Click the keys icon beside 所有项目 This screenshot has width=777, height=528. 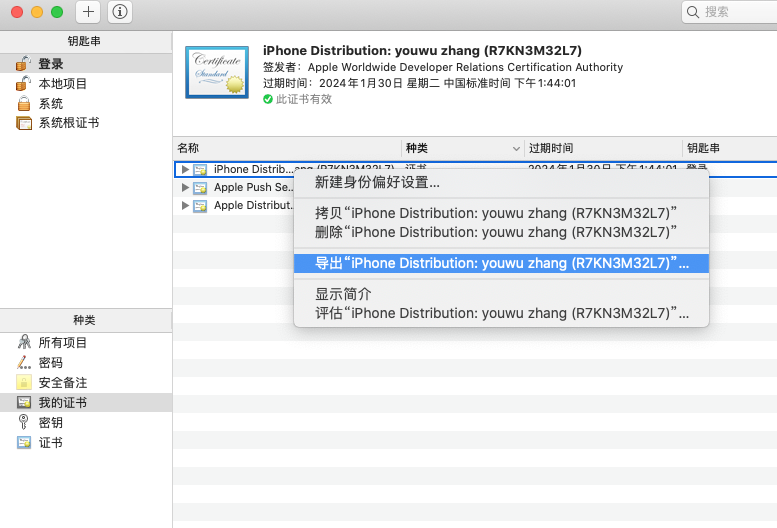(x=24, y=342)
